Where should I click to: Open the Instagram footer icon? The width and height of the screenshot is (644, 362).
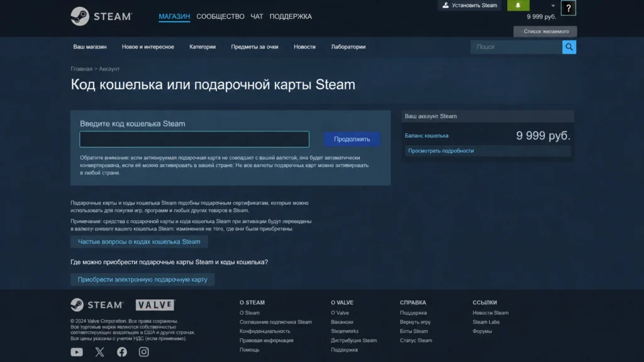(144, 352)
